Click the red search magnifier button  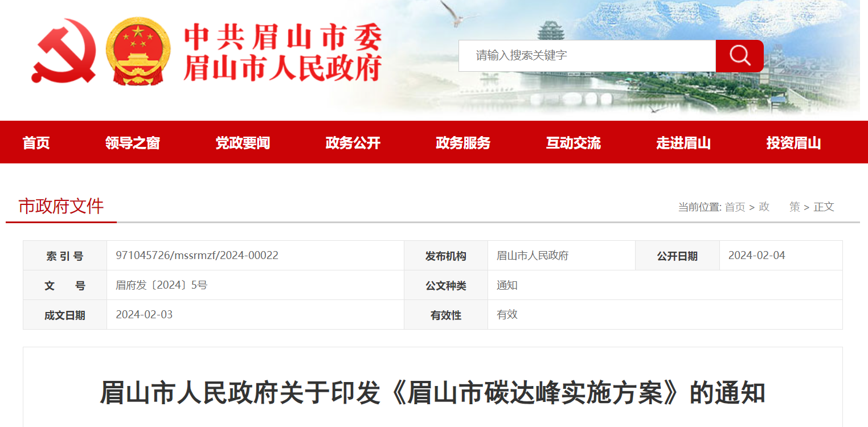(x=739, y=56)
